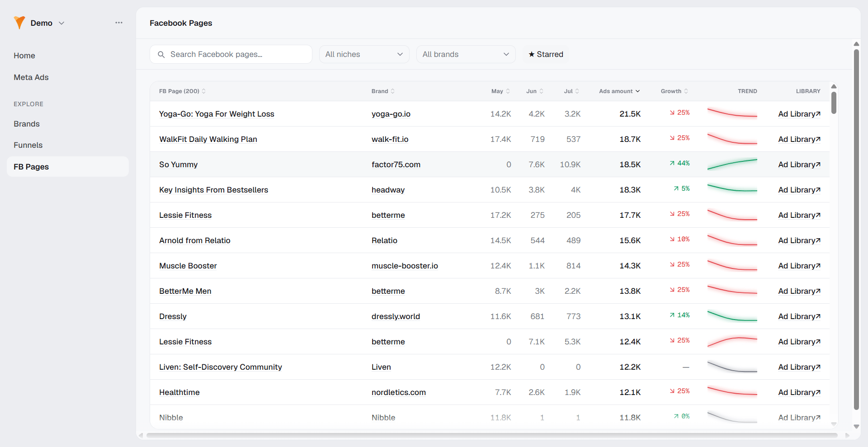Click the So Yummy page name
Viewport: 868px width, 447px height.
pos(178,165)
